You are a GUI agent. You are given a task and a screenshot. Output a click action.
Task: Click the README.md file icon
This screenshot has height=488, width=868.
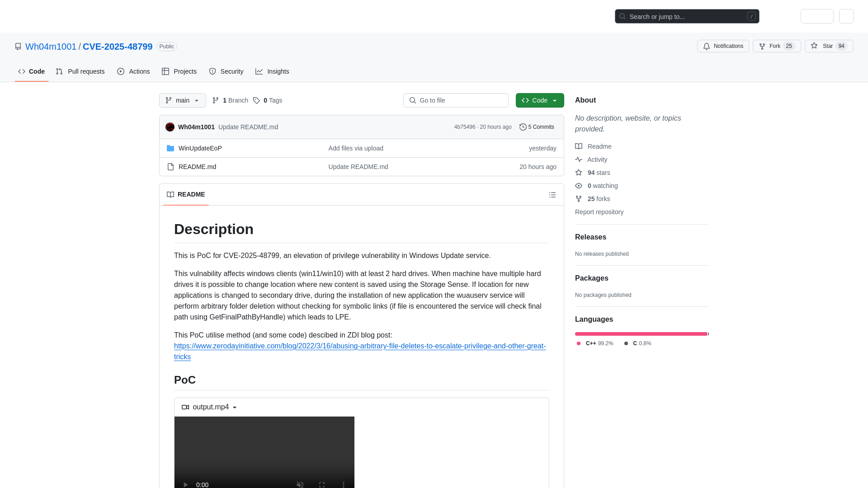pos(170,167)
